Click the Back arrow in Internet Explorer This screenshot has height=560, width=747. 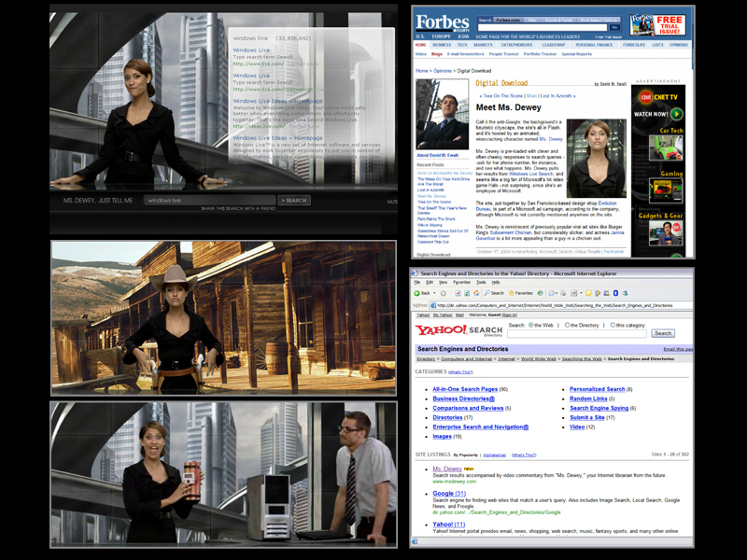[x=416, y=293]
